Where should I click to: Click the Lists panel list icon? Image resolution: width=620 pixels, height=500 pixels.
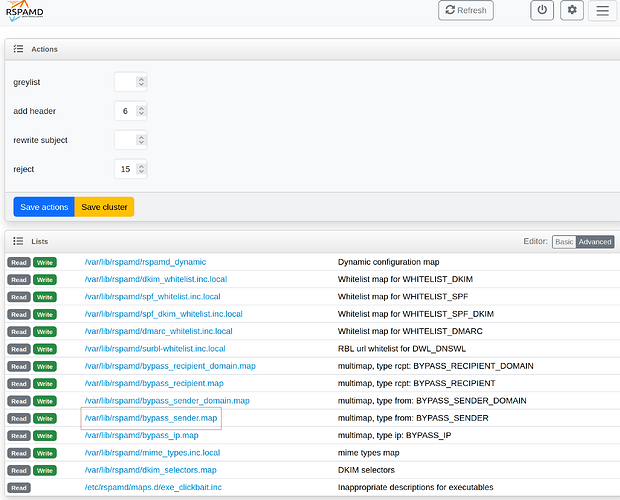pyautogui.click(x=18, y=241)
